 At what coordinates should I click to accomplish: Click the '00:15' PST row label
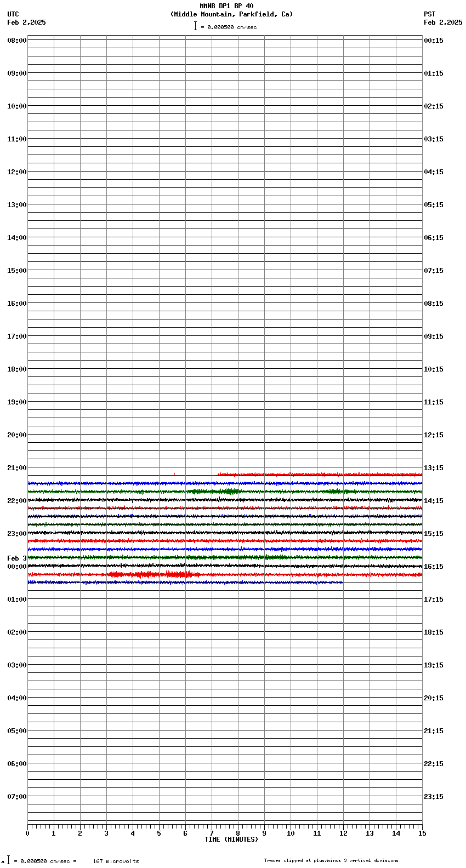click(434, 41)
